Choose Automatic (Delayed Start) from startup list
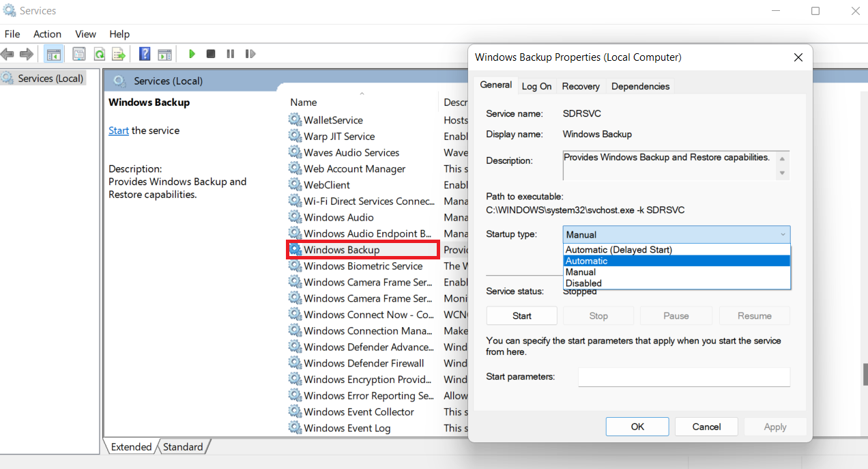The width and height of the screenshot is (868, 469). click(x=618, y=250)
